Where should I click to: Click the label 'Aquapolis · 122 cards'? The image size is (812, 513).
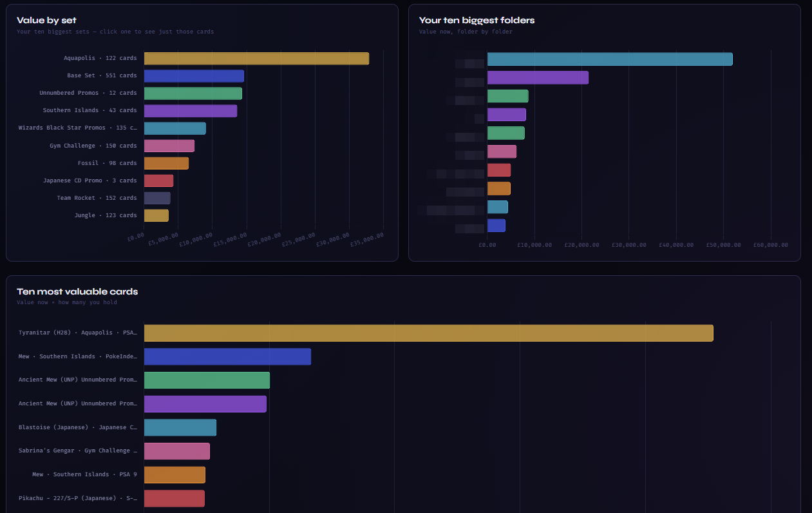pos(100,58)
